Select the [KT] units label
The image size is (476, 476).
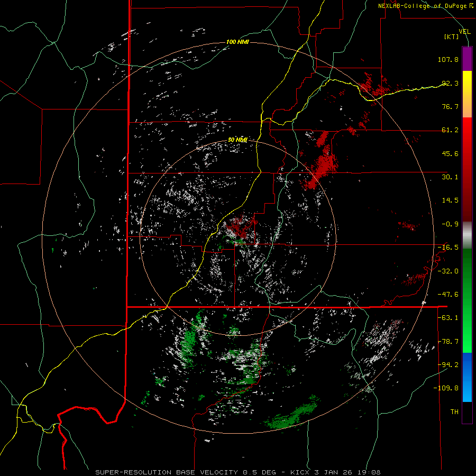pyautogui.click(x=452, y=36)
